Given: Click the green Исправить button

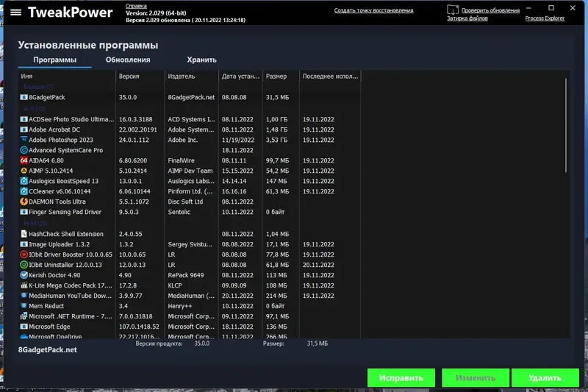Looking at the screenshot, I should (x=401, y=378).
